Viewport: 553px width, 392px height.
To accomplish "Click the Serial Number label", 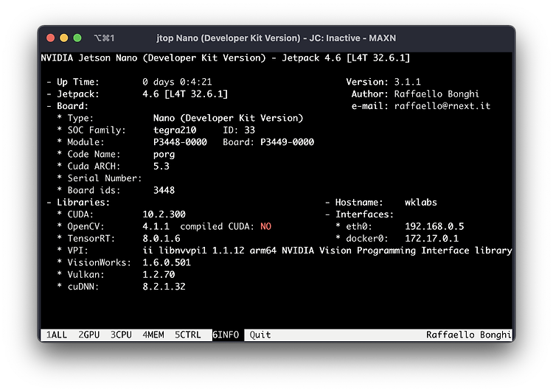I will click(105, 178).
